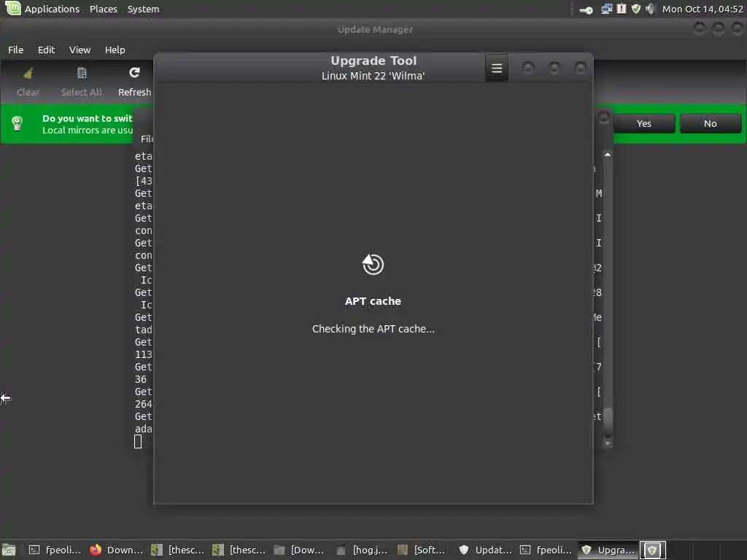
Task: Click the terminal cursor block
Action: click(138, 441)
